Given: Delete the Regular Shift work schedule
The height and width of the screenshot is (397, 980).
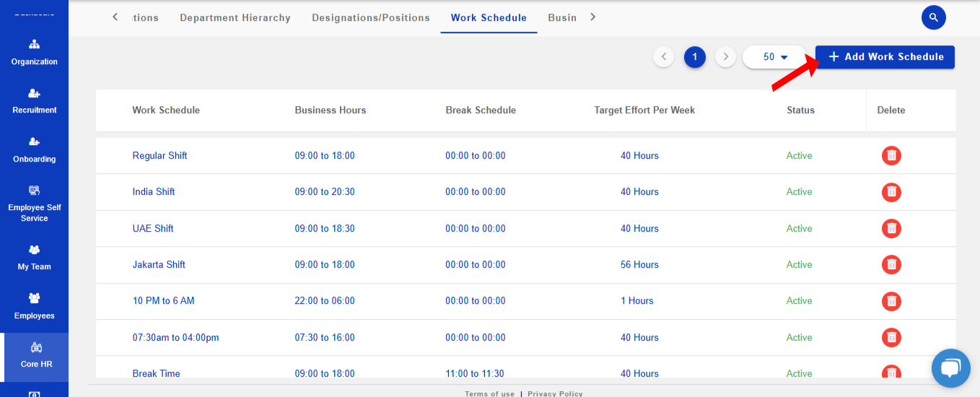Looking at the screenshot, I should (x=891, y=156).
